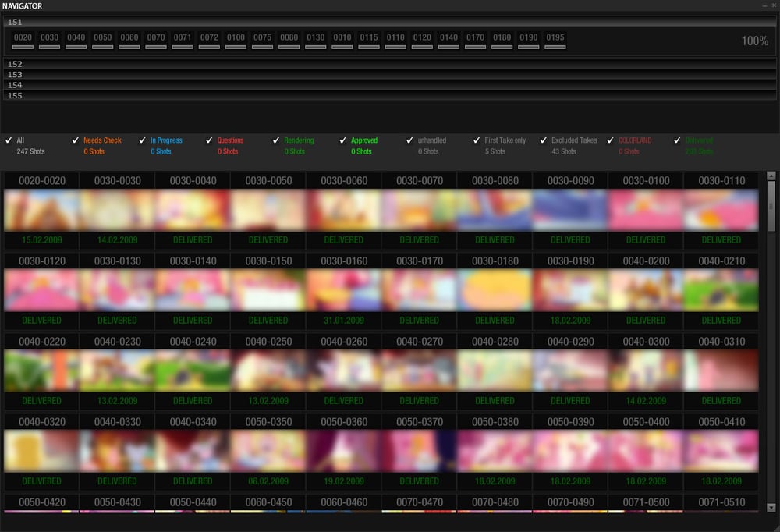Toggle the COLORLAND filter checkbox
The height and width of the screenshot is (532, 780).
pyautogui.click(x=611, y=140)
